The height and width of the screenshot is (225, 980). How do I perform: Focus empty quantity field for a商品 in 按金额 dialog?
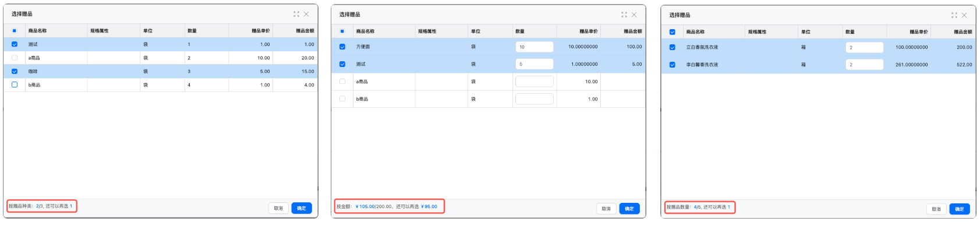point(535,82)
